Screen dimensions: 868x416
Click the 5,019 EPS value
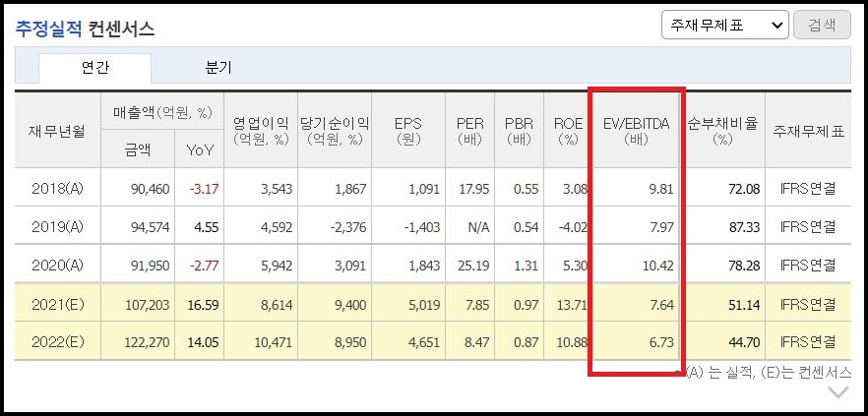(x=423, y=305)
